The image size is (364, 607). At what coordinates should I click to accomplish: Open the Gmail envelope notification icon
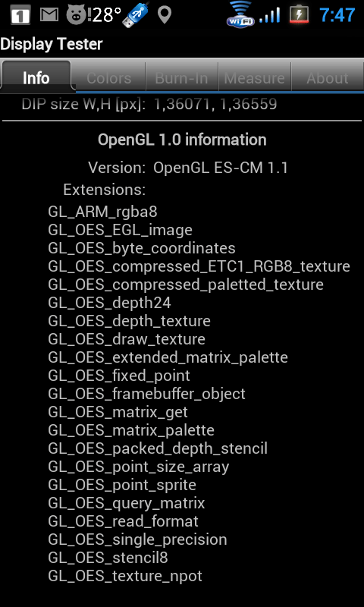point(49,15)
